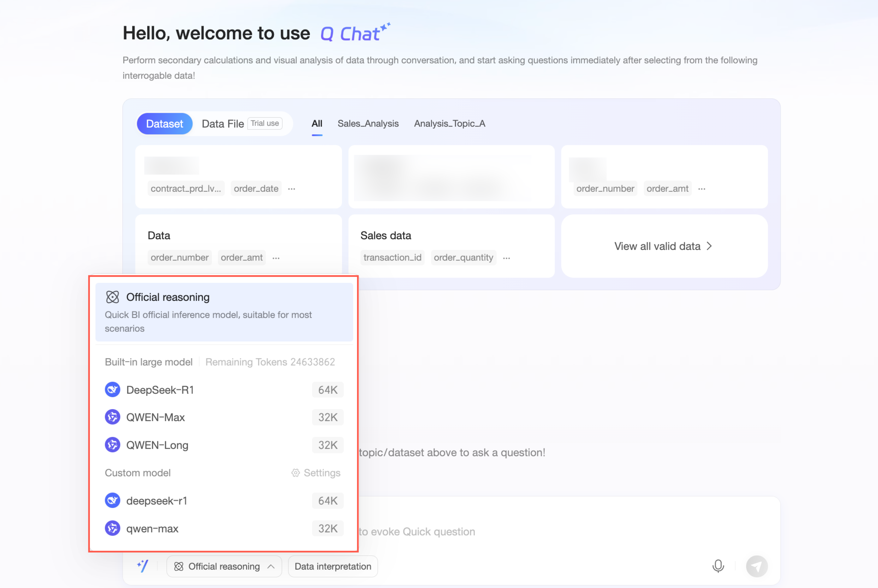Click the microphone voice input icon
This screenshot has width=878, height=588.
coord(718,566)
